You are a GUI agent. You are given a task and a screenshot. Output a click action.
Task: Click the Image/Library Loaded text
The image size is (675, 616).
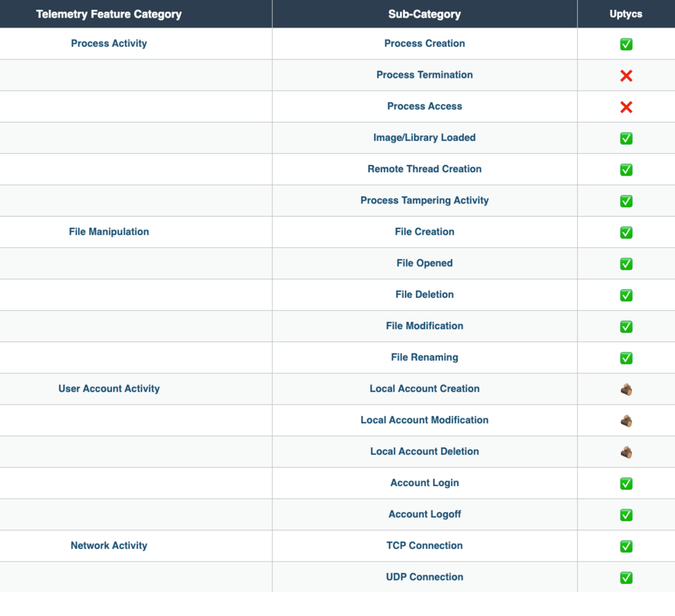pos(425,138)
